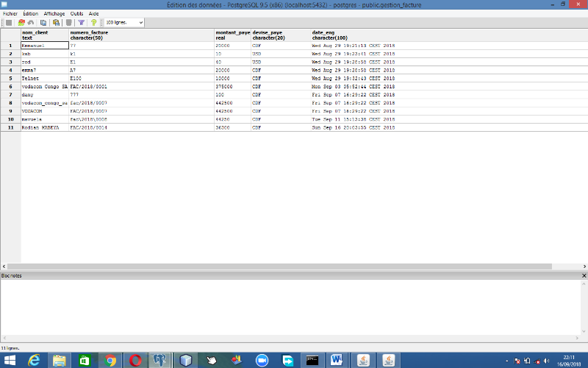
Task: Click the 'Emmanuel' client name cell
Action: click(x=45, y=46)
